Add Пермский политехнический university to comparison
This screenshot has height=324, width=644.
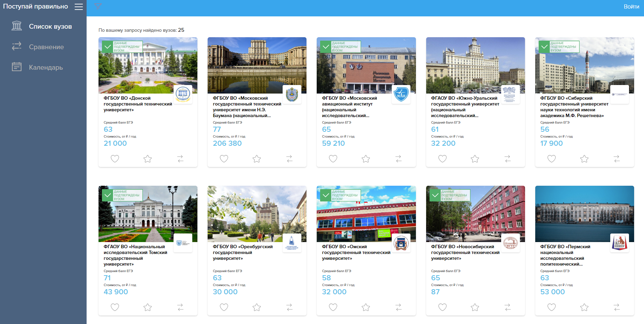click(x=617, y=307)
